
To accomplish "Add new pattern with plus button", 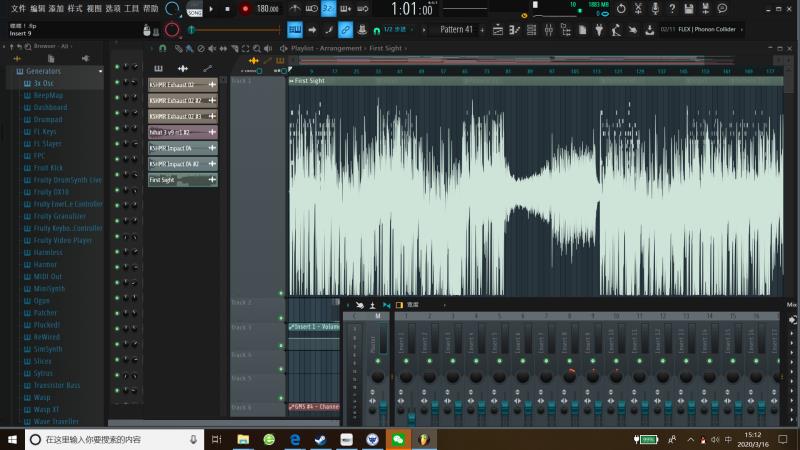I will pos(482,30).
